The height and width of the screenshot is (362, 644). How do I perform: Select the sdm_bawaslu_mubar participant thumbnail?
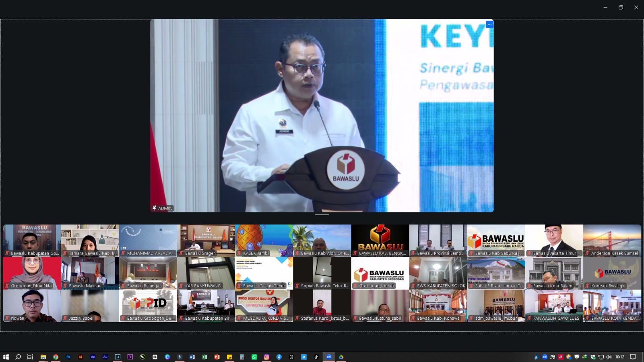(496, 306)
